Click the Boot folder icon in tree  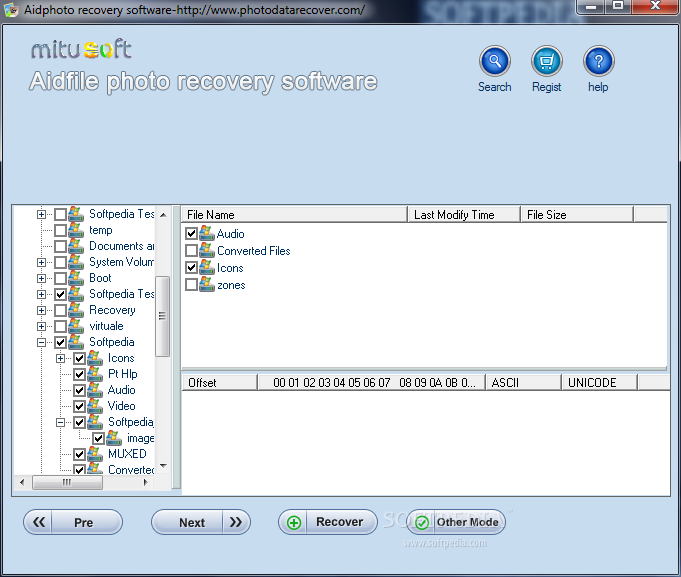[x=76, y=278]
